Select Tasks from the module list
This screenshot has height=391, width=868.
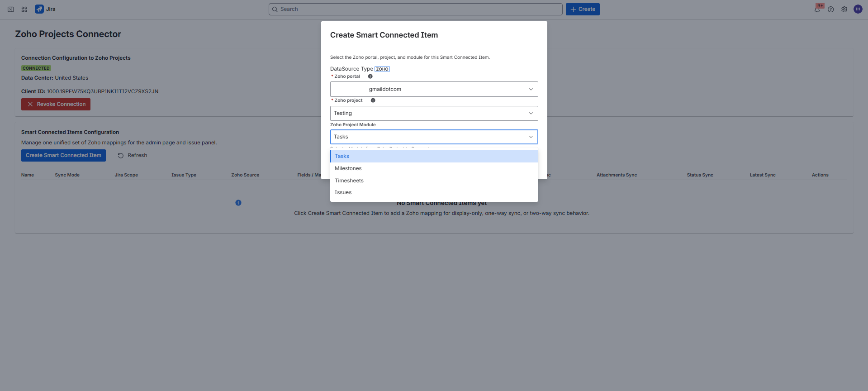click(x=434, y=156)
